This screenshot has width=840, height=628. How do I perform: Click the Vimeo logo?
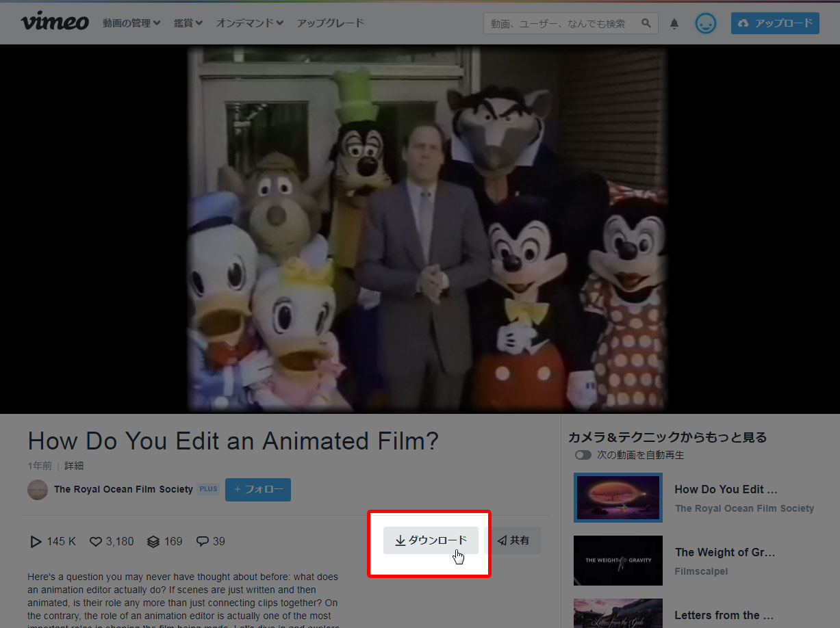coord(55,23)
